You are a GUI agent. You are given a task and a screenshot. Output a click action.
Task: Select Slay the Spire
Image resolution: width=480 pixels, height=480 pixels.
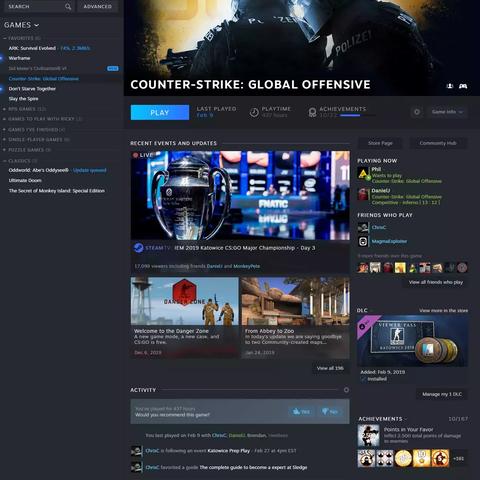[23, 99]
